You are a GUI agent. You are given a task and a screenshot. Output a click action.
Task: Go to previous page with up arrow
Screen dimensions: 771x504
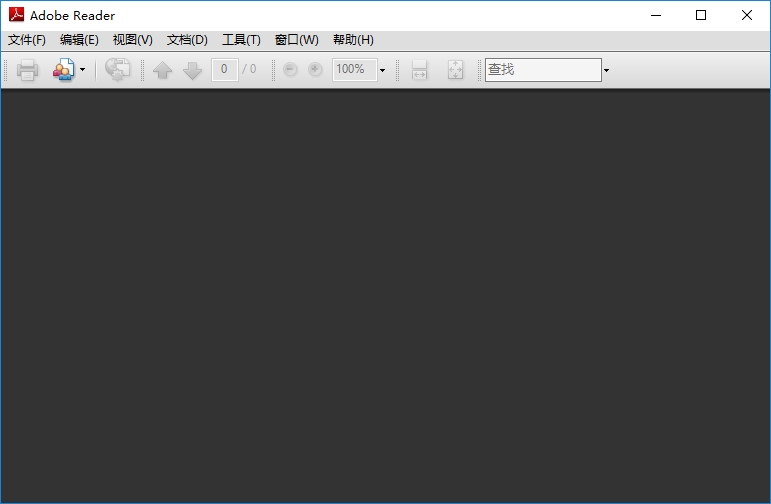click(x=162, y=70)
